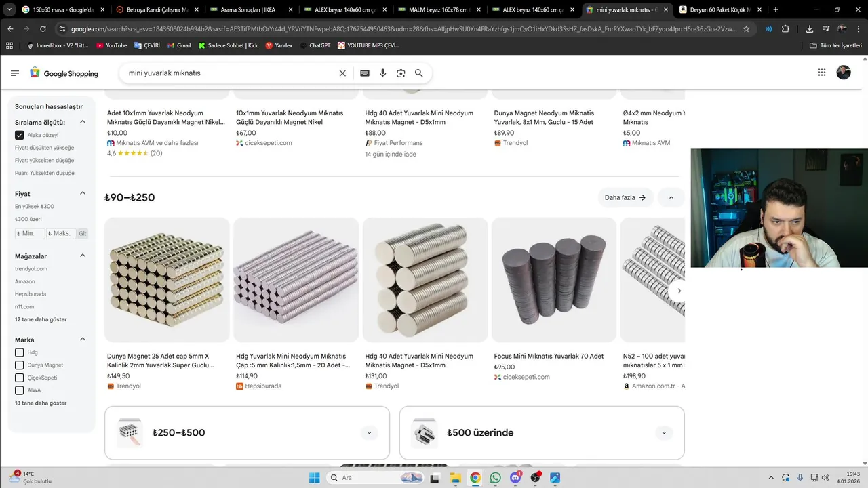Sort by Fiyat: düşükten yükseğe

coord(45,148)
